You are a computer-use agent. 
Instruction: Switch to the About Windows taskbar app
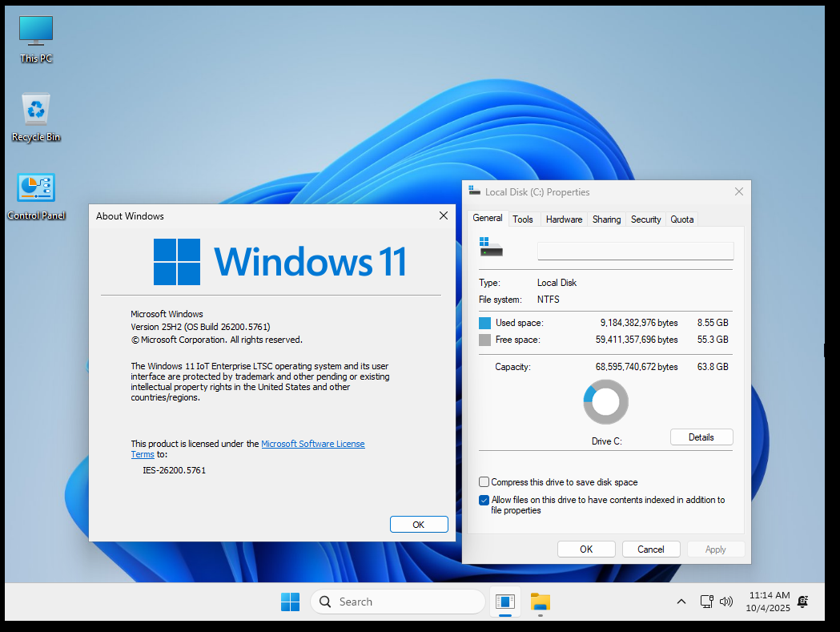click(504, 602)
